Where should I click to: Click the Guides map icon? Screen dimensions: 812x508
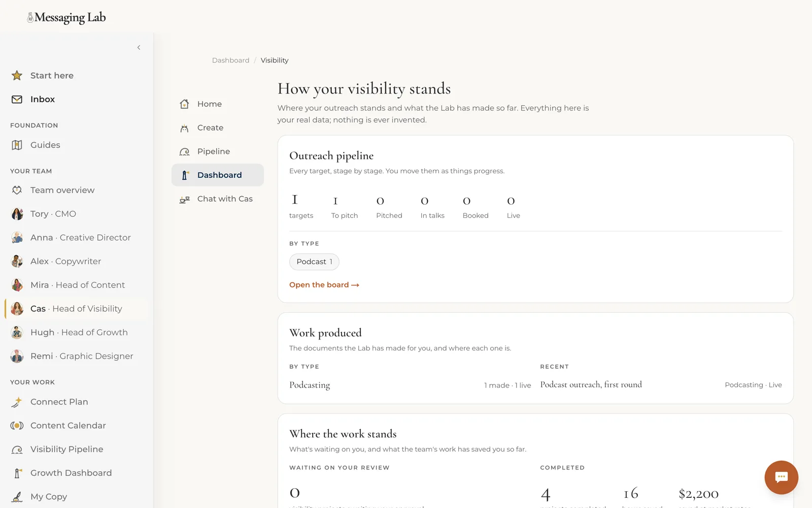tap(17, 145)
